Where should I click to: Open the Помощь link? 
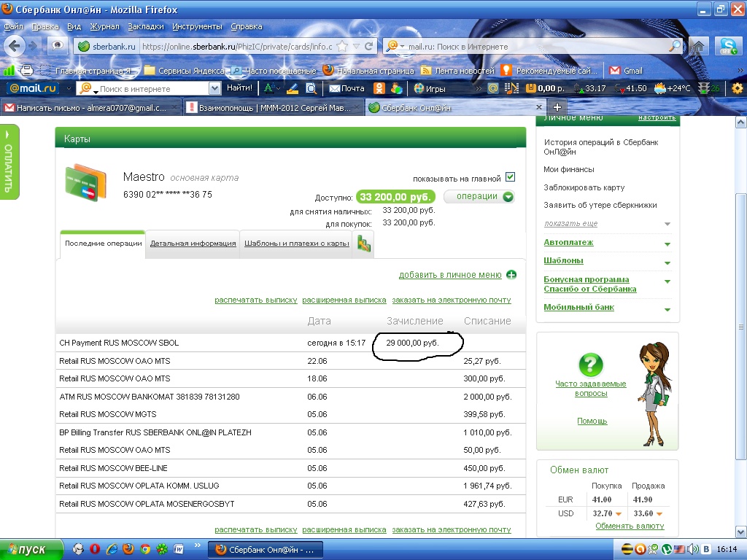592,421
